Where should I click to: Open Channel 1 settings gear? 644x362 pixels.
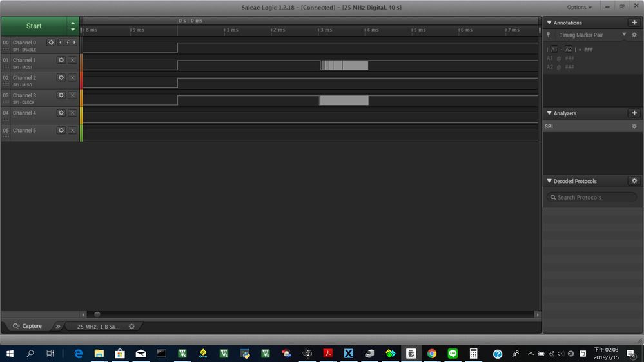[x=61, y=60]
